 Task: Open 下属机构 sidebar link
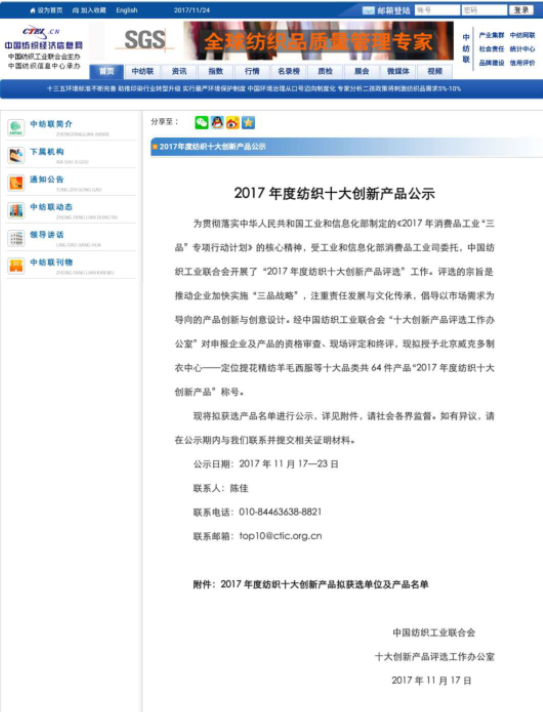pos(47,152)
